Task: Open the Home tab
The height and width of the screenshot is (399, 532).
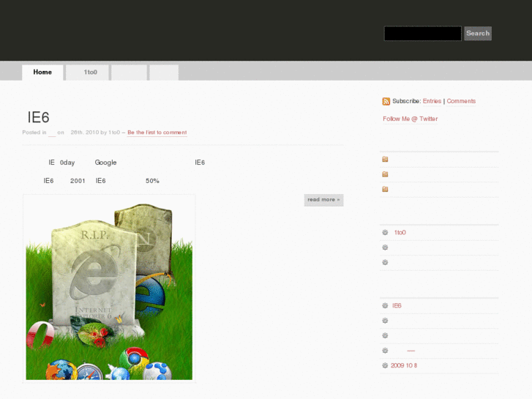Action: [42, 72]
